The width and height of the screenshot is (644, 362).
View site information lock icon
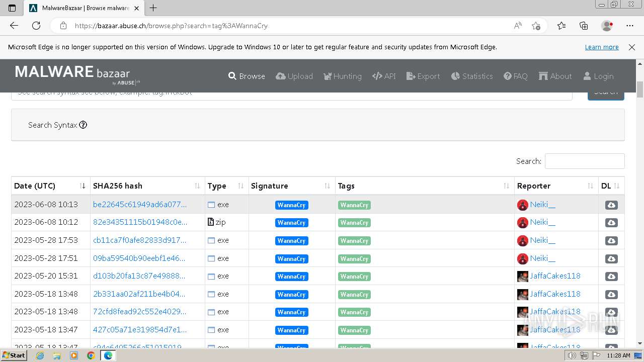(x=63, y=26)
